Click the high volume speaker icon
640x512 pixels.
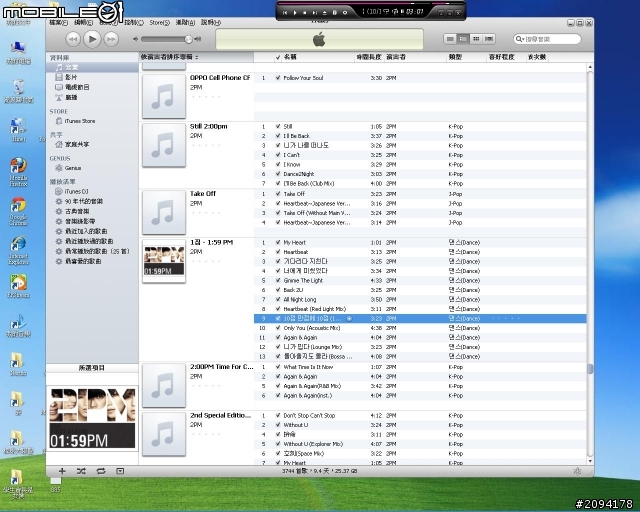coord(198,39)
